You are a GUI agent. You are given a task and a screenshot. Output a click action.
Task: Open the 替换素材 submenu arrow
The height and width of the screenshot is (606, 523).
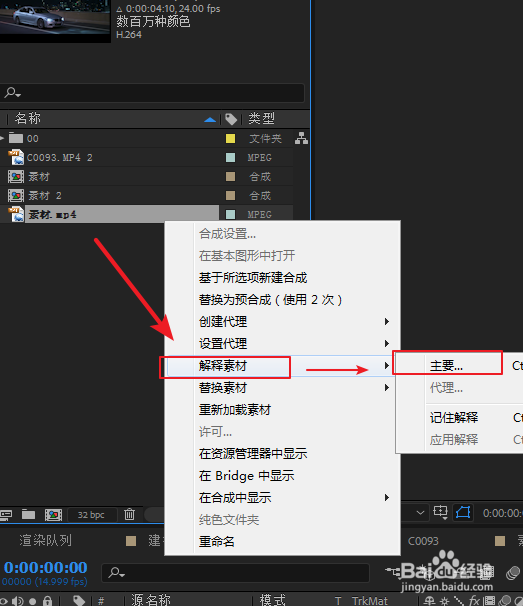pyautogui.click(x=387, y=388)
